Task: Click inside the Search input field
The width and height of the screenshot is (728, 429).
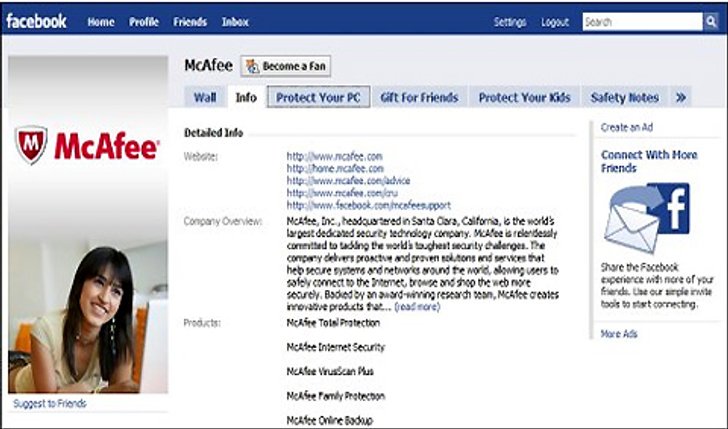Action: coord(643,21)
